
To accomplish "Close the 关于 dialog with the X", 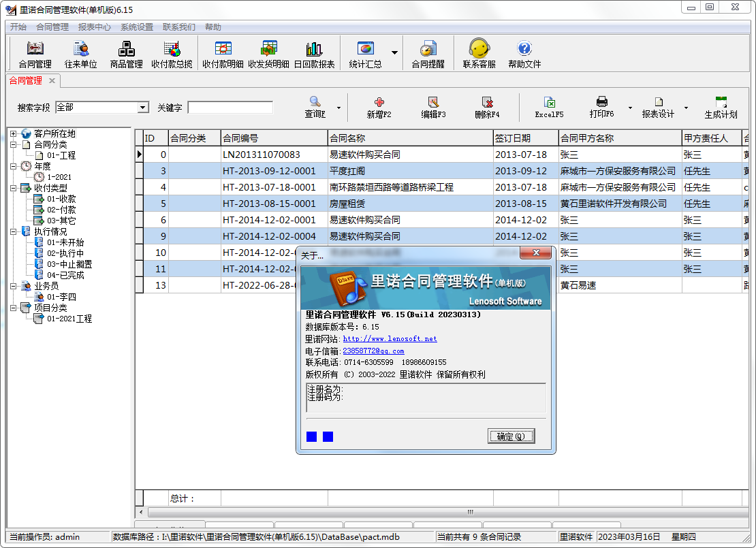I will click(535, 253).
